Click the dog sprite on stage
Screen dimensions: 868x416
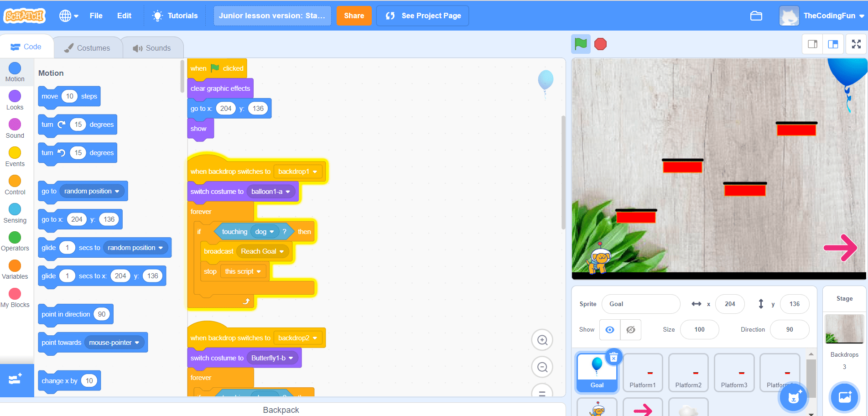click(x=598, y=258)
